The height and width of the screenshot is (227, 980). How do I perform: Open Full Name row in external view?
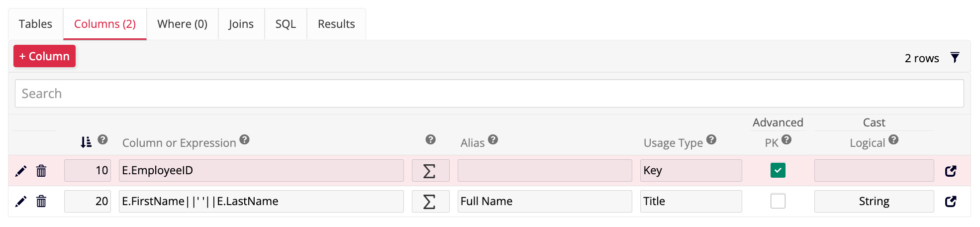[951, 202]
